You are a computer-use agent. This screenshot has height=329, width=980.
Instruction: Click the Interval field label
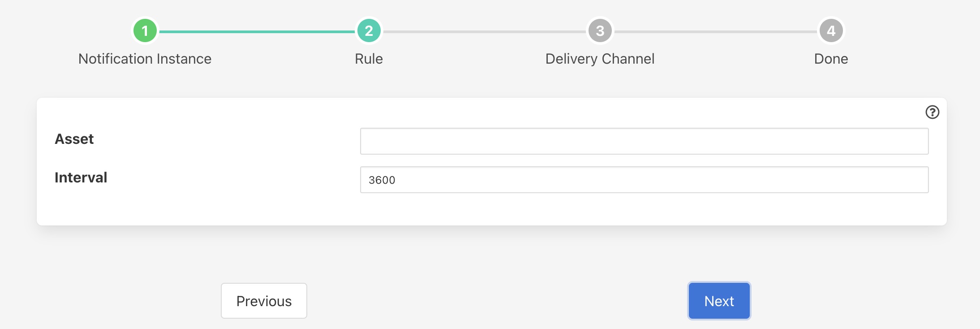point(81,177)
